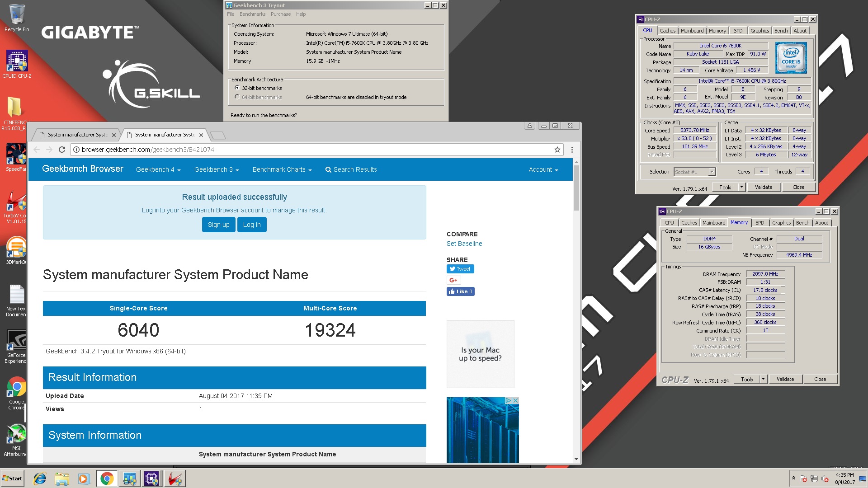This screenshot has height=488, width=868.
Task: Click Validate in the upper CPU-Z window
Action: pos(764,187)
